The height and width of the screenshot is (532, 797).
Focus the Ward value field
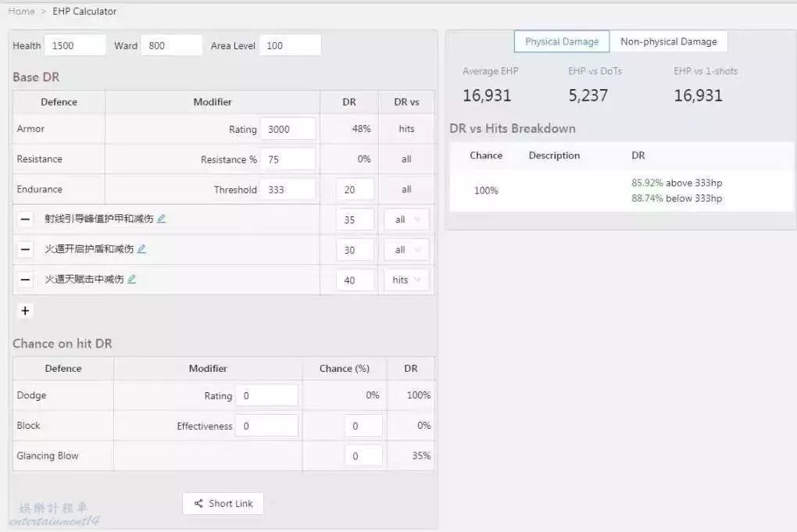tap(172, 45)
